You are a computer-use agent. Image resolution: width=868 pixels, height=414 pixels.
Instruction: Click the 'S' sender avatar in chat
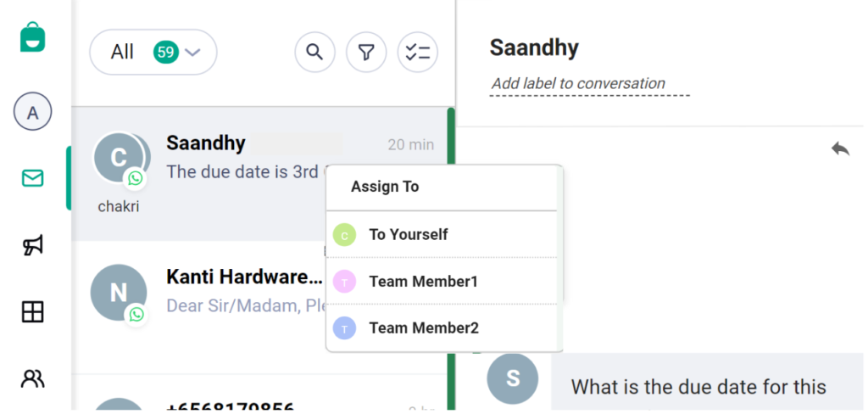pos(512,378)
